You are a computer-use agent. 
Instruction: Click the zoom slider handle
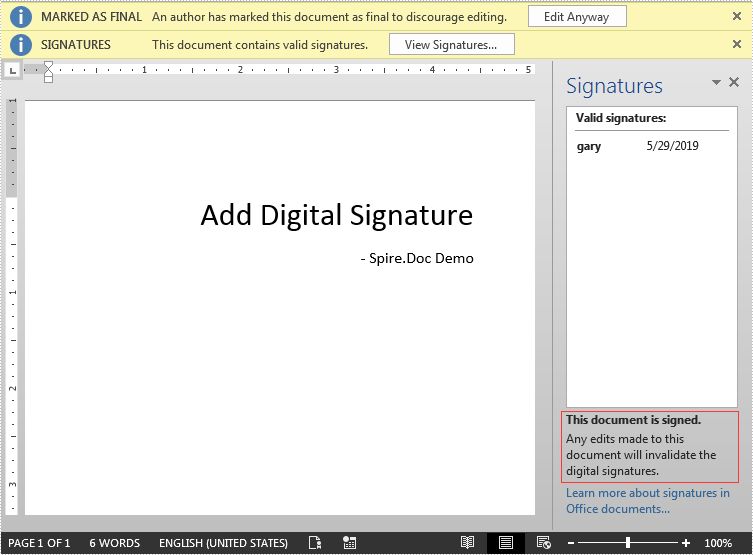628,543
